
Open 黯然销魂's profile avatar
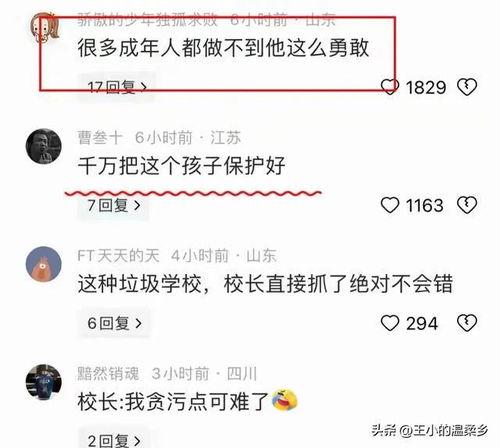[x=44, y=382]
